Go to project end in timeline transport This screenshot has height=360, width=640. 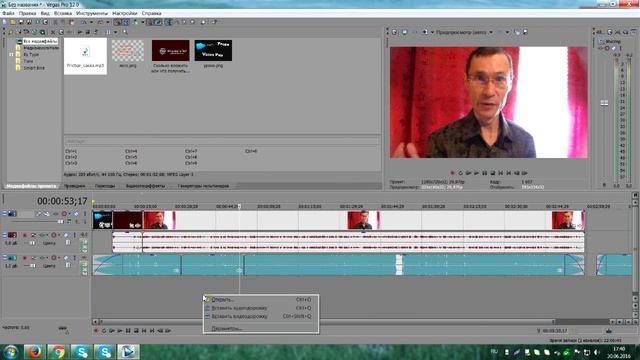coord(152,331)
